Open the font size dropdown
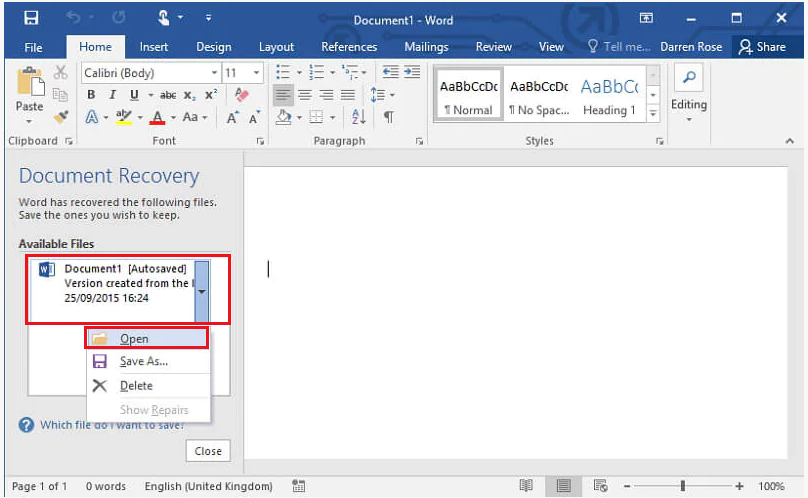Screen dimensions: 808x498 click(x=256, y=73)
